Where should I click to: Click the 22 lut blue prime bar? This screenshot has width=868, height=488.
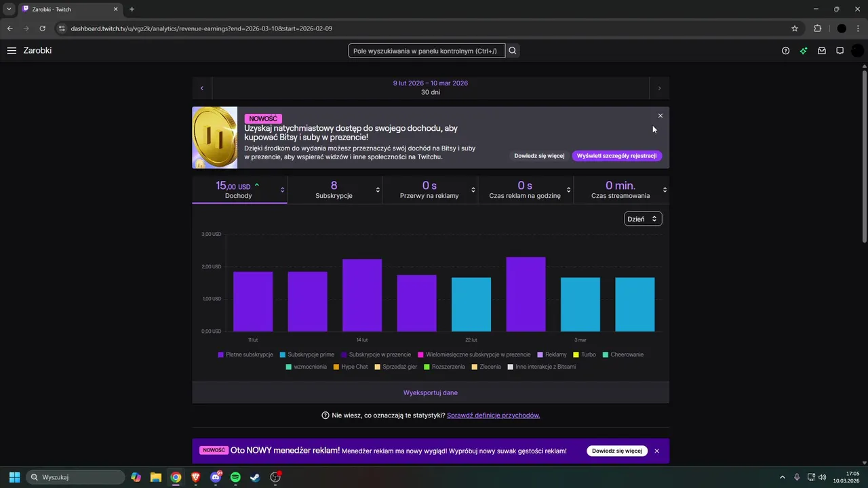[471, 304]
